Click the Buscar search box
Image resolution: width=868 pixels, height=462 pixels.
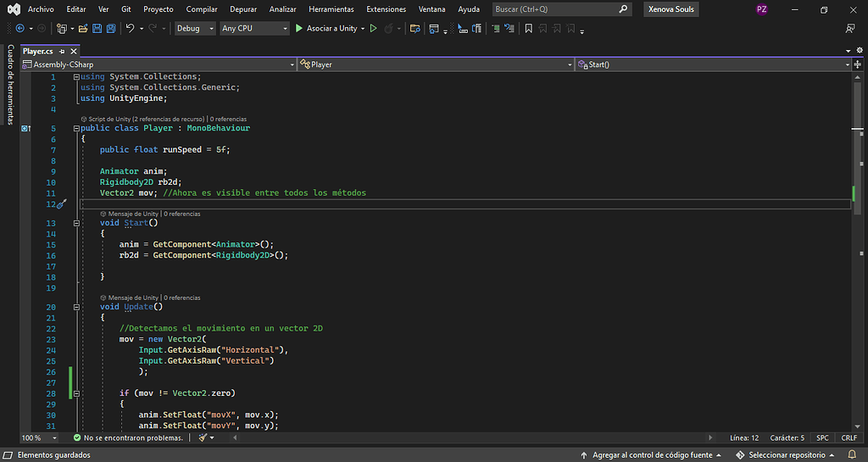coord(561,9)
